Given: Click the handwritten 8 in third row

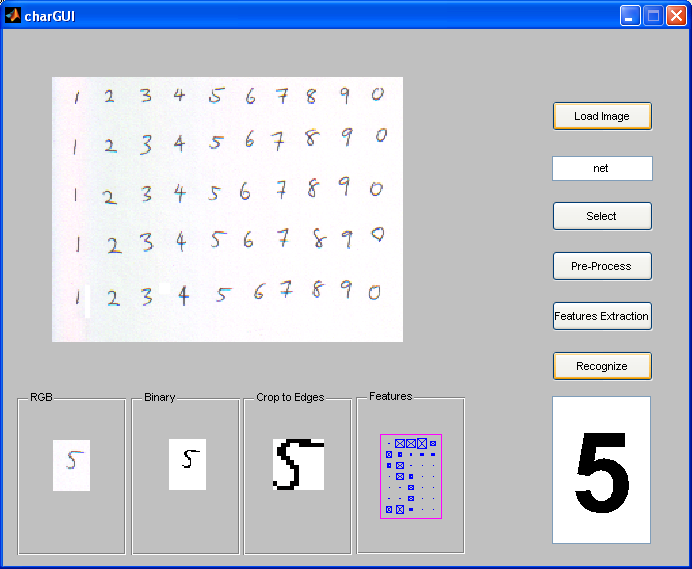Looking at the screenshot, I should pyautogui.click(x=312, y=188).
